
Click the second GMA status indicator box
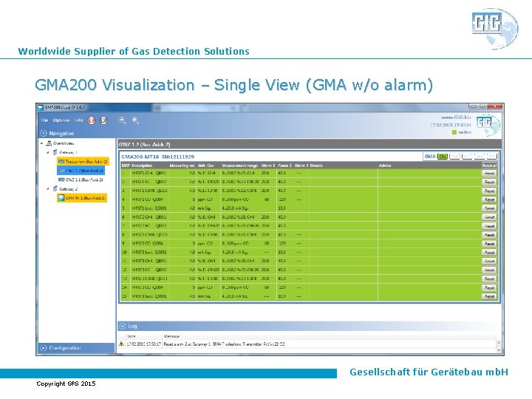point(454,157)
